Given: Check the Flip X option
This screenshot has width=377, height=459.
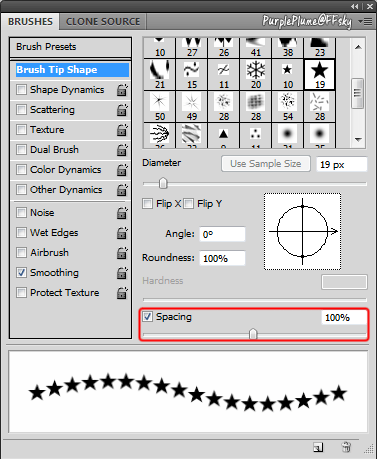Looking at the screenshot, I should (x=147, y=203).
